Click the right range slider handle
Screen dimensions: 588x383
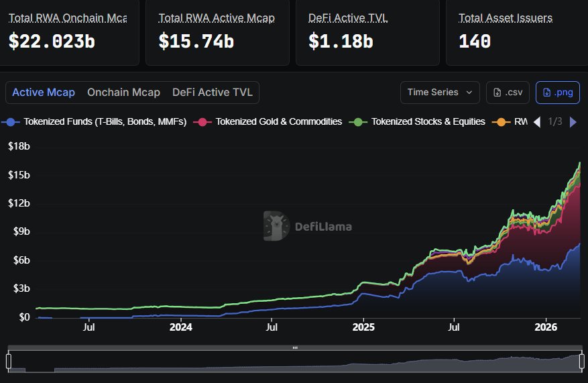click(x=580, y=362)
